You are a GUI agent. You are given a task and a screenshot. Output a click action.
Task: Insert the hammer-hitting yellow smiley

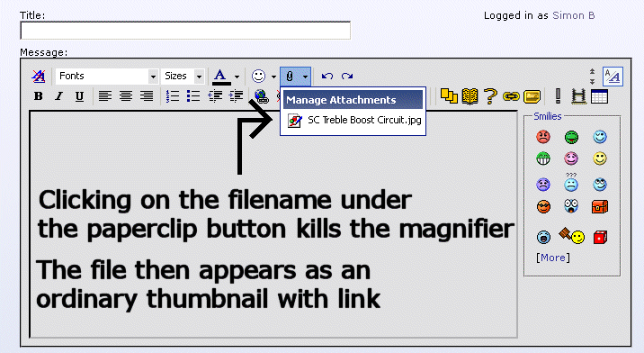click(571, 236)
